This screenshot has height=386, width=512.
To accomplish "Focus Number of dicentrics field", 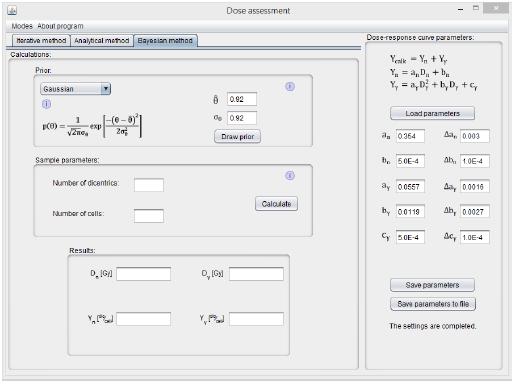I will point(149,185).
